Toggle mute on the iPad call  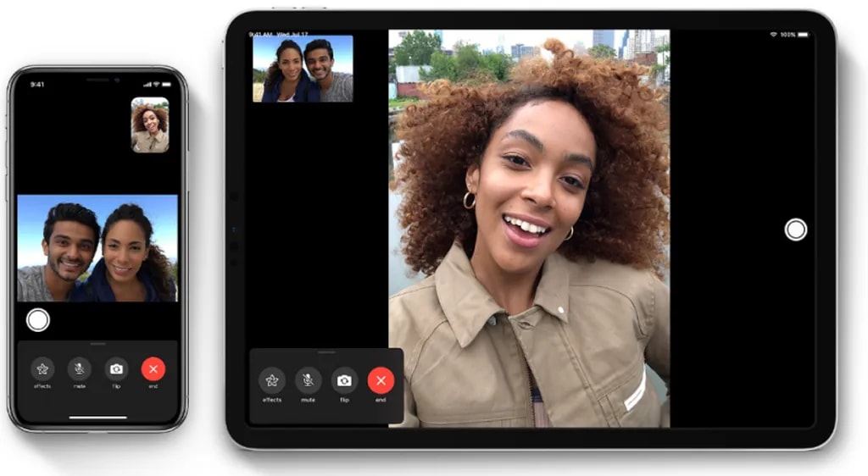tap(308, 380)
